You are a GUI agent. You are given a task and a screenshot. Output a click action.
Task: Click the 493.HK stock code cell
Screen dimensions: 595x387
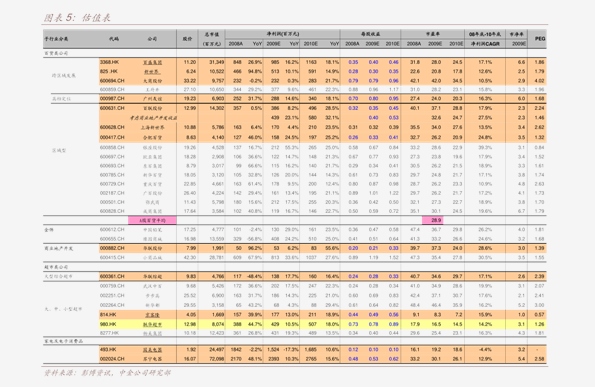pos(108,349)
